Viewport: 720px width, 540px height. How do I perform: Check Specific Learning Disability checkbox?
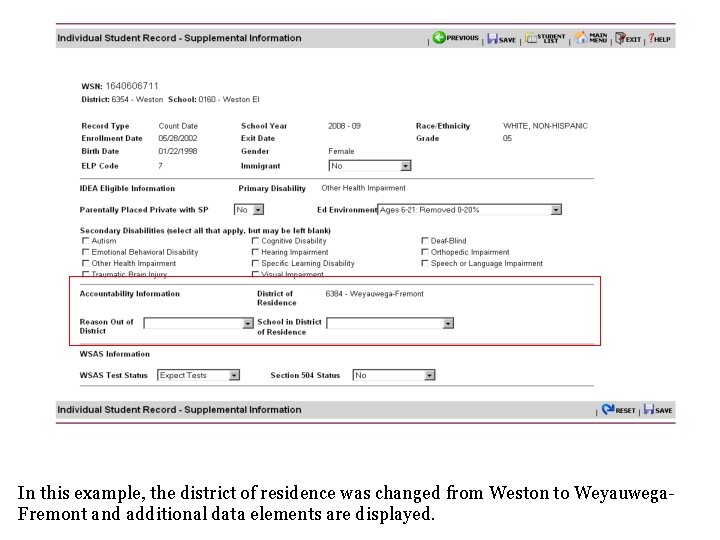coord(255,263)
